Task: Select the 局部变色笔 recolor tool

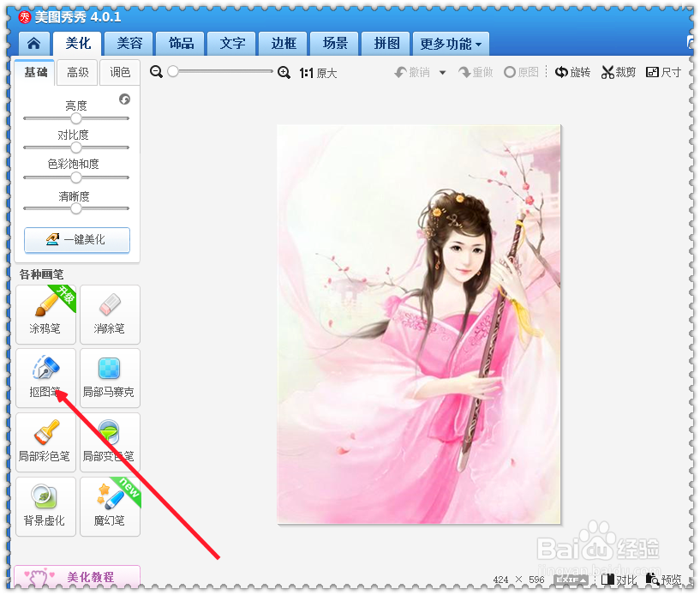Action: pyautogui.click(x=110, y=442)
